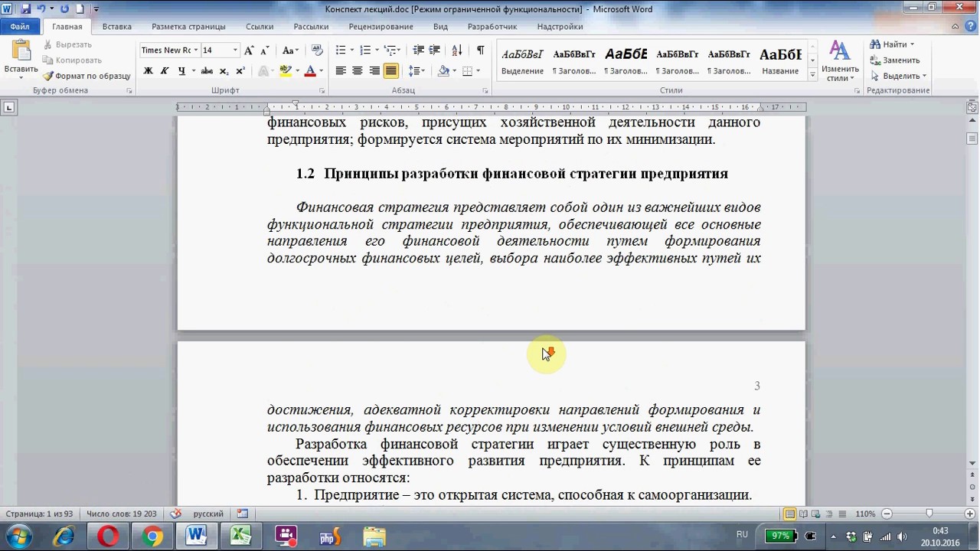This screenshot has height=551, width=980.
Task: Click the numbered list icon
Action: pyautogui.click(x=365, y=51)
